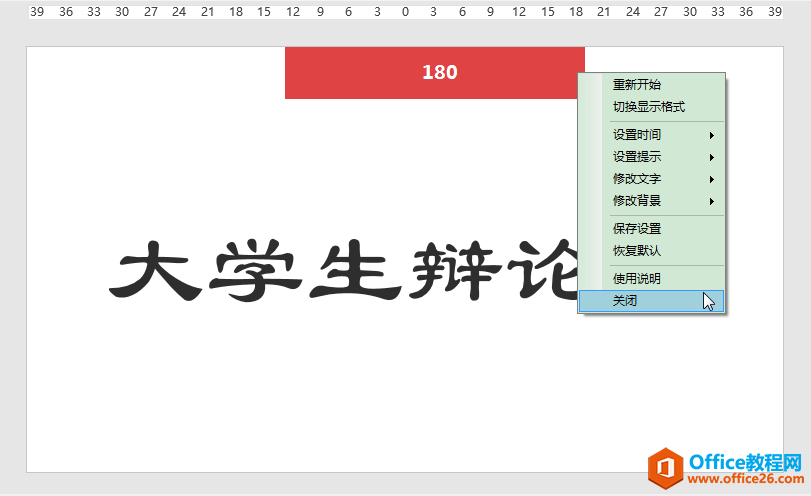Image resolution: width=811 pixels, height=496 pixels.
Task: Expand arrow beside 设置时间
Action: click(712, 136)
